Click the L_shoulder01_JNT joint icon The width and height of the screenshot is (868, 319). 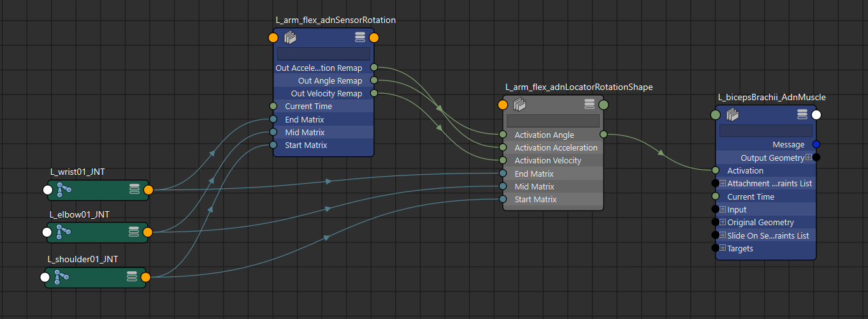(62, 277)
